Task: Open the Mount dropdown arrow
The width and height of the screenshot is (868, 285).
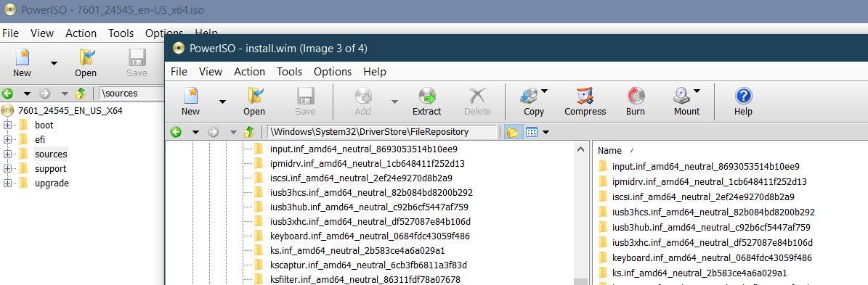Action: (x=697, y=91)
